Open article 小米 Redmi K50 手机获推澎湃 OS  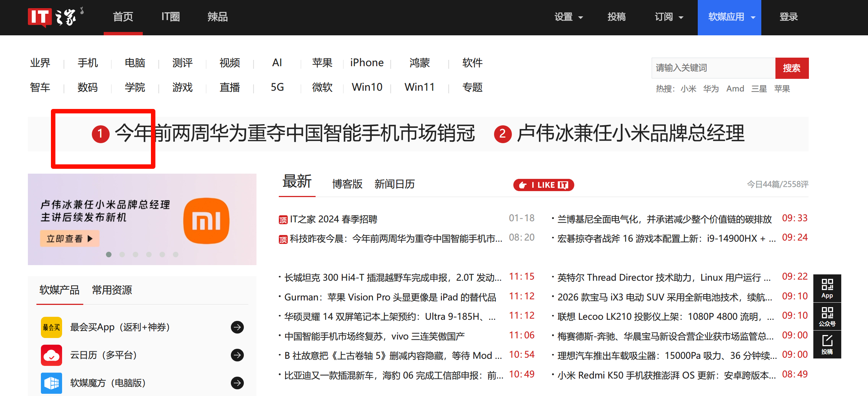tap(667, 376)
